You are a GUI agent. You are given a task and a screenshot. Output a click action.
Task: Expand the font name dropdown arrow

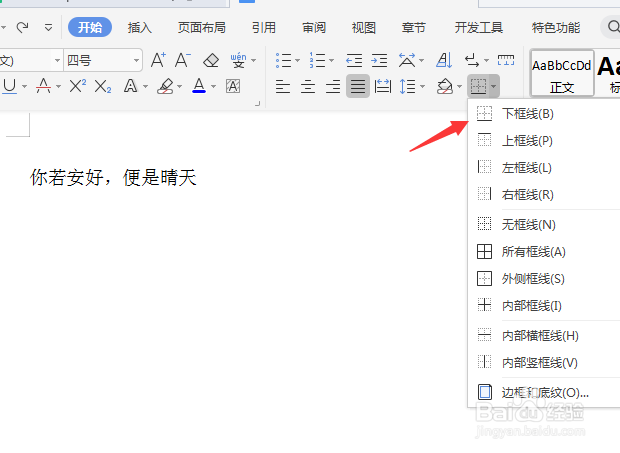57,60
